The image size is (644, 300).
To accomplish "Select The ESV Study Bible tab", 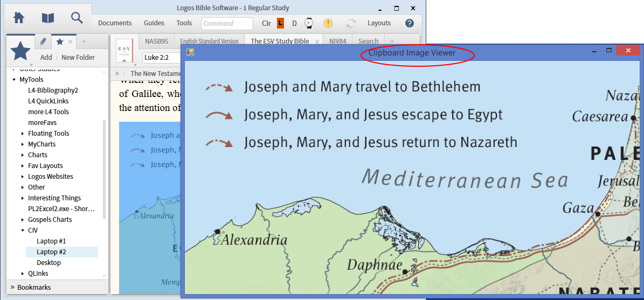I will click(x=280, y=41).
